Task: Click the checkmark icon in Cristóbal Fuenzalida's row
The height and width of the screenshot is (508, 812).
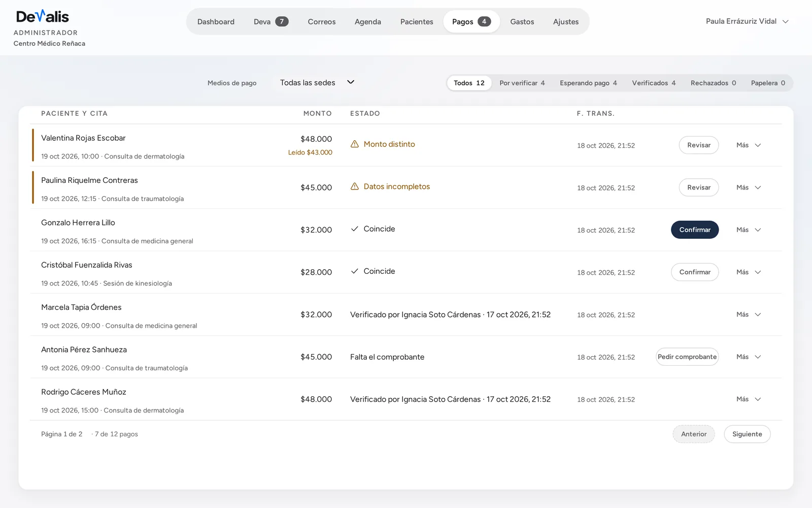Action: [355, 271]
